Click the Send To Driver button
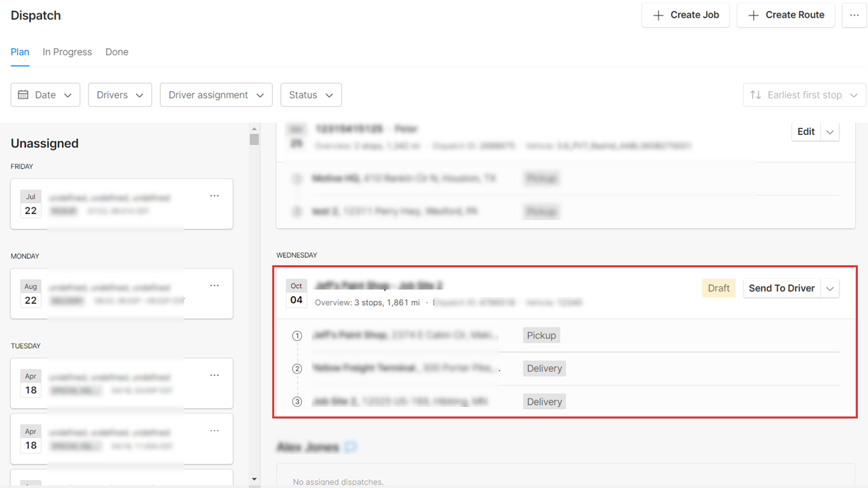868x488 pixels. (782, 288)
